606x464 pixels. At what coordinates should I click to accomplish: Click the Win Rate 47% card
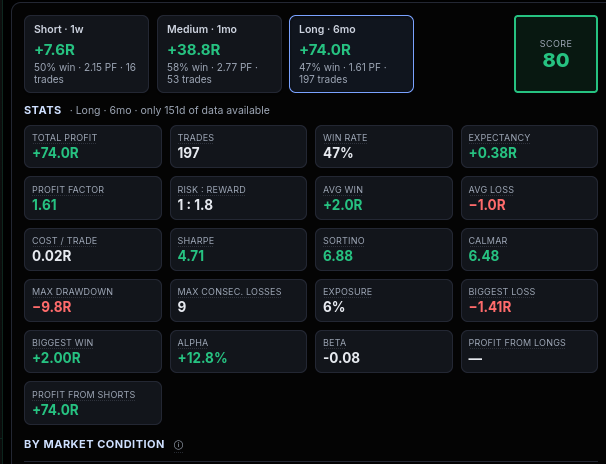pos(384,146)
